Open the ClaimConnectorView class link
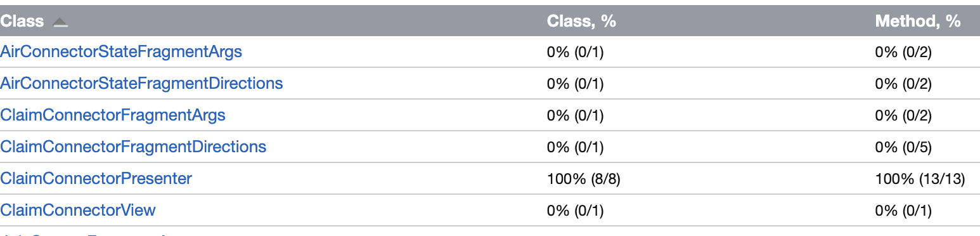980x236 pixels. click(x=78, y=210)
